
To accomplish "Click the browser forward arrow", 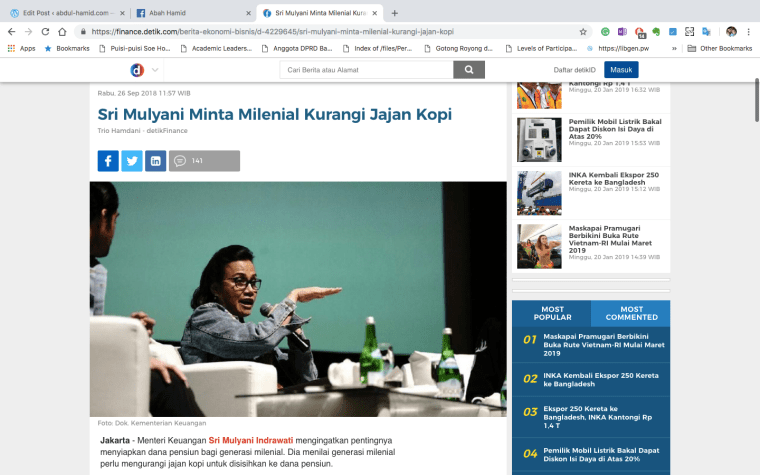I will pyautogui.click(x=29, y=32).
